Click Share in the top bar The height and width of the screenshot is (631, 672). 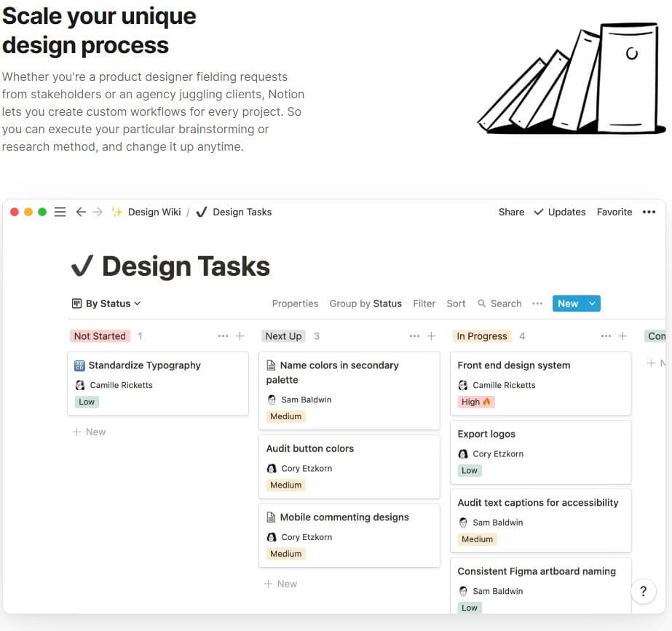(511, 212)
